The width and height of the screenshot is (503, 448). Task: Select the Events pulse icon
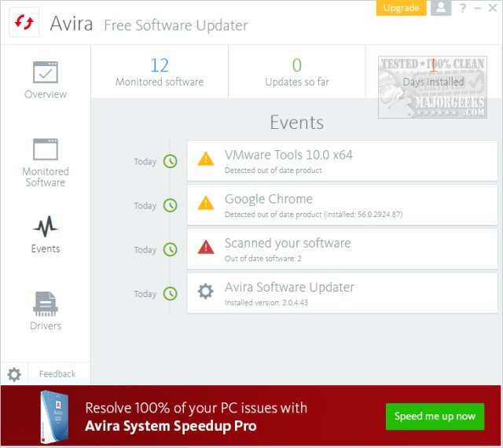[x=46, y=226]
